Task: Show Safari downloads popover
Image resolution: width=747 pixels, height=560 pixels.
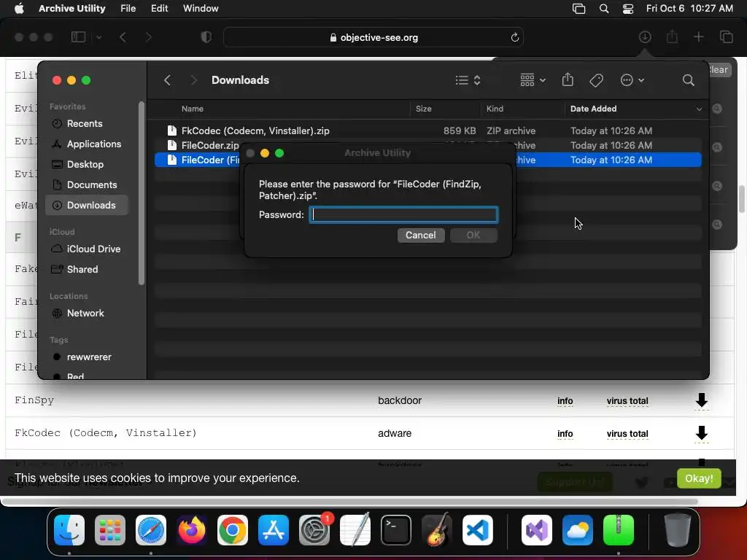Action: coord(645,37)
